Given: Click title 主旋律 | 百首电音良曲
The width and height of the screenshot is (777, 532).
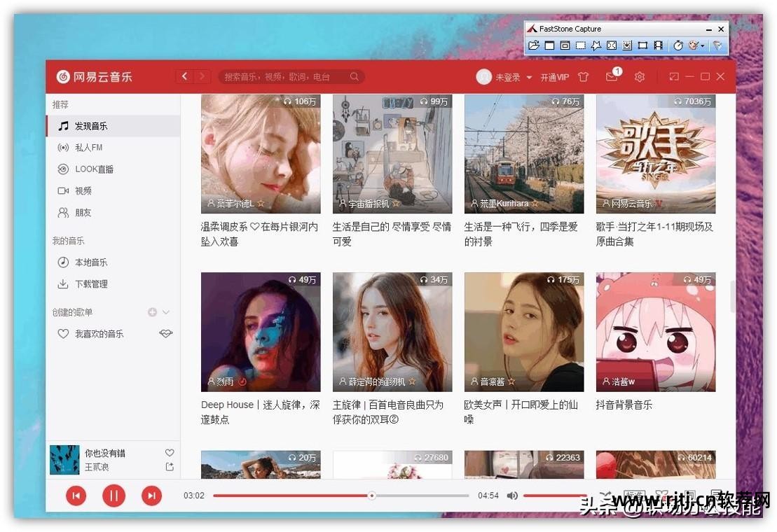Looking at the screenshot, I should tap(388, 412).
